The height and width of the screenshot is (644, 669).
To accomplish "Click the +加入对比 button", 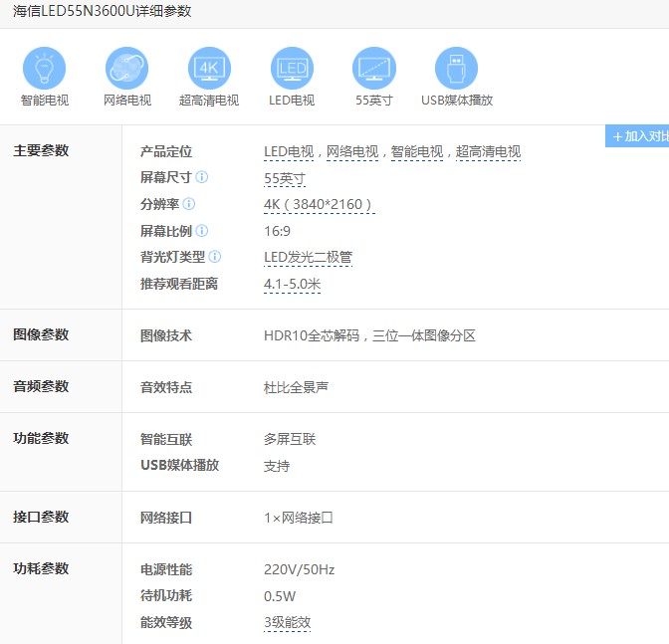I will [637, 136].
